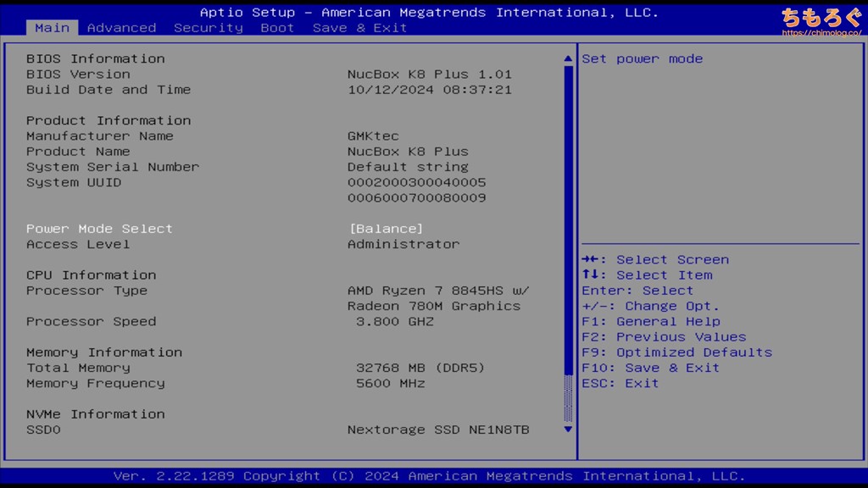Screen dimensions: 868x488
Task: Click the 5600 MHz value
Action: click(390, 384)
